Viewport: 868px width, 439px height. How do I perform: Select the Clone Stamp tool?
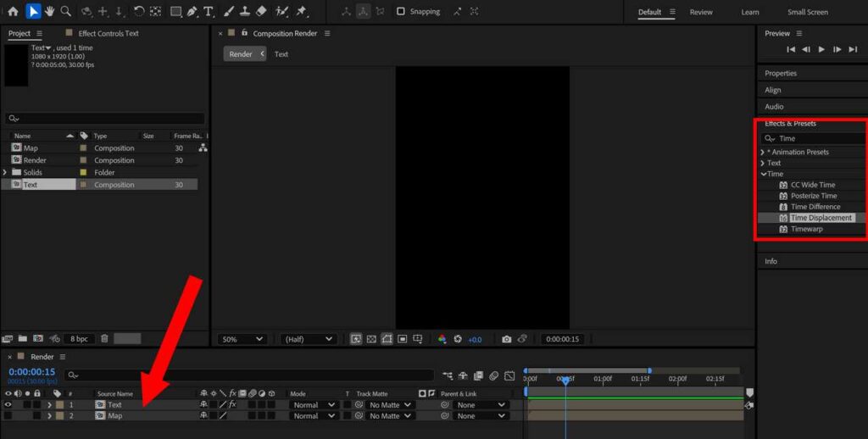(245, 11)
